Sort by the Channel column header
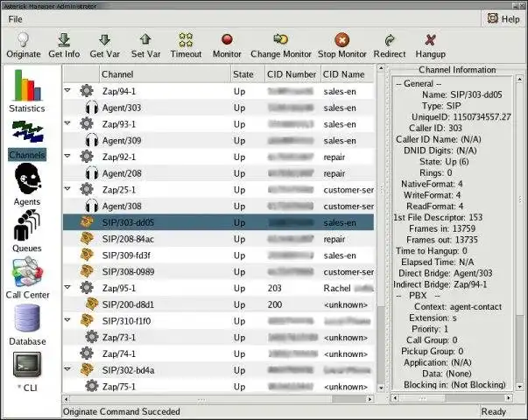 [x=165, y=74]
